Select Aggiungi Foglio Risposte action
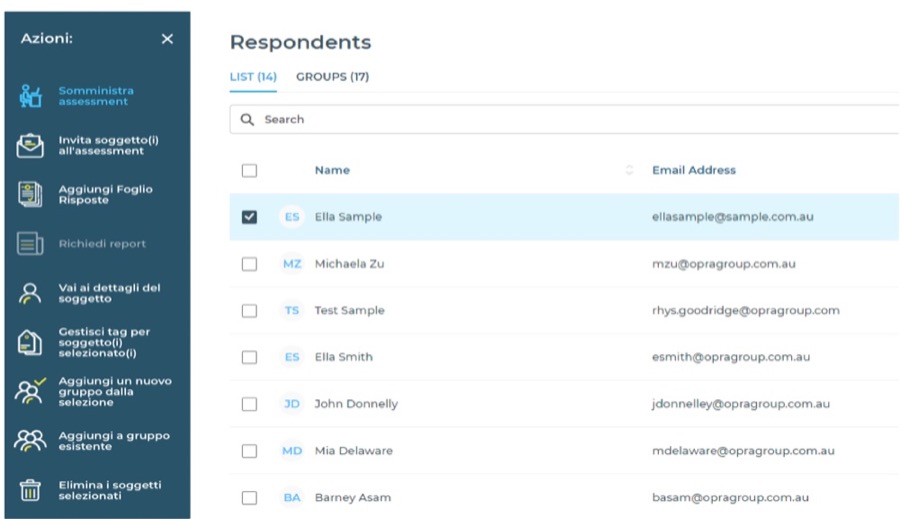 [x=106, y=195]
